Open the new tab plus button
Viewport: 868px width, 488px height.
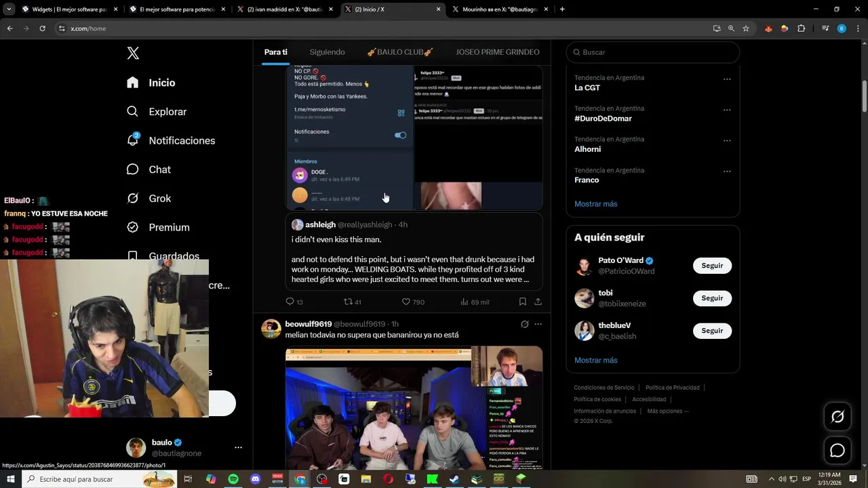coord(562,9)
